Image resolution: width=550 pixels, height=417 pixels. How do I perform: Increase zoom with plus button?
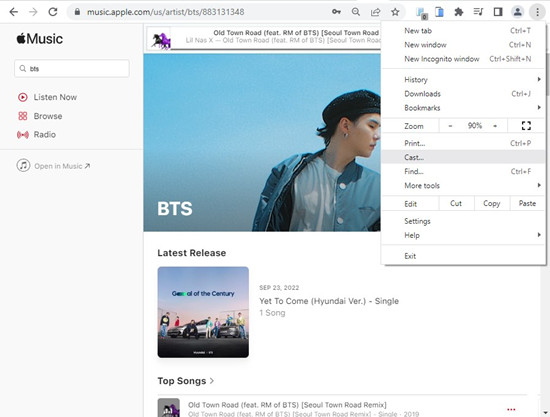point(495,126)
